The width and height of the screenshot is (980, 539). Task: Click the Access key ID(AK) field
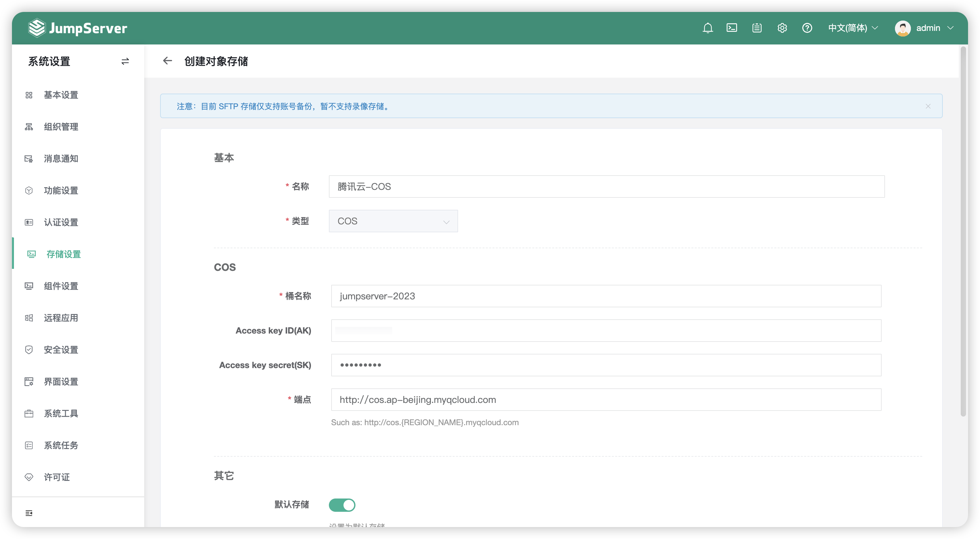(606, 331)
